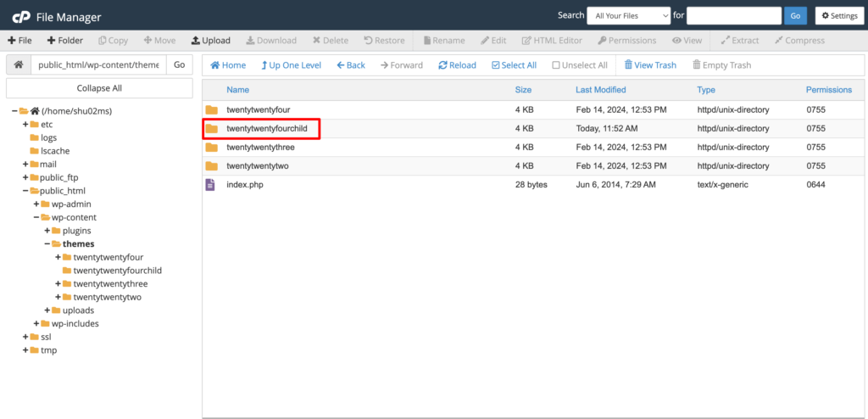Select twentytwentyfourchild folder in file list
The image size is (868, 419).
266,129
